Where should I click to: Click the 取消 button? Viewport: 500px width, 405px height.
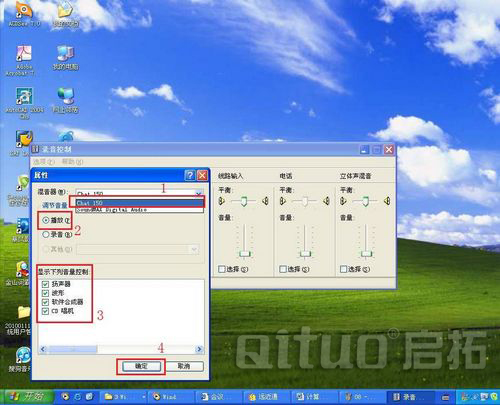[184, 366]
